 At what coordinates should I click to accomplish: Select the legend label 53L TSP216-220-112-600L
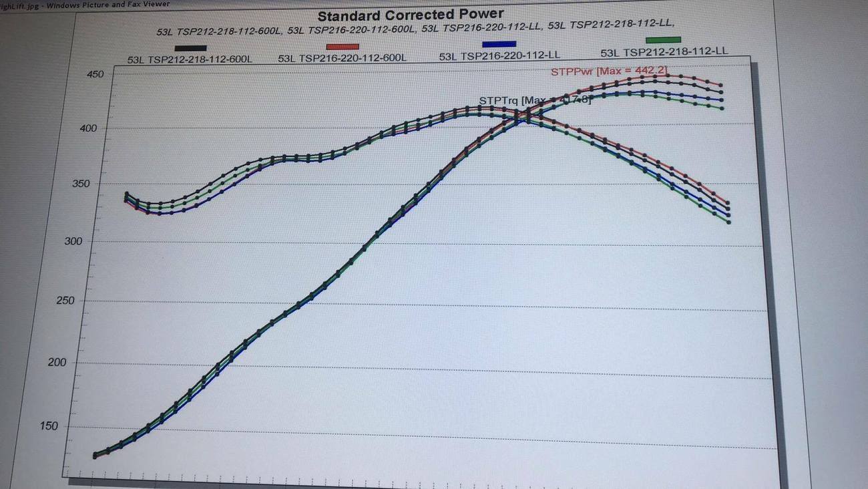pyautogui.click(x=343, y=58)
